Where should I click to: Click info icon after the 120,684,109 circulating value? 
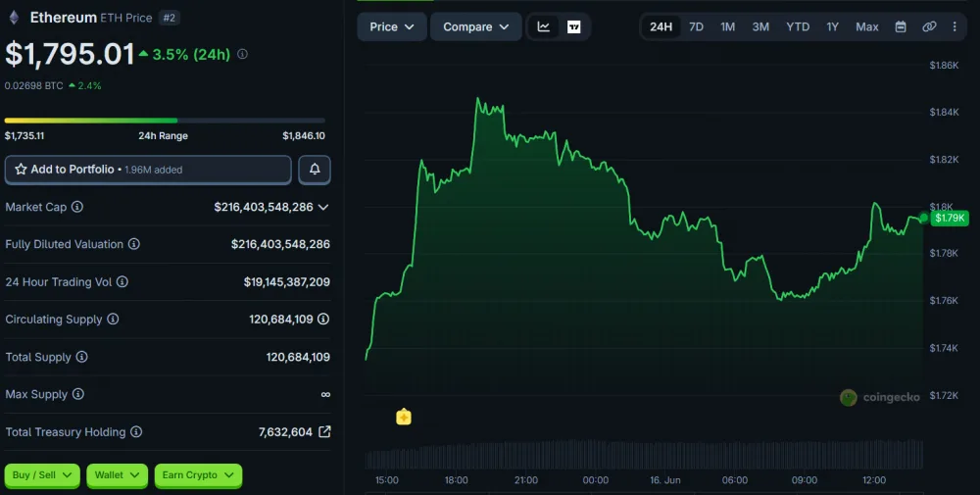pyautogui.click(x=323, y=320)
